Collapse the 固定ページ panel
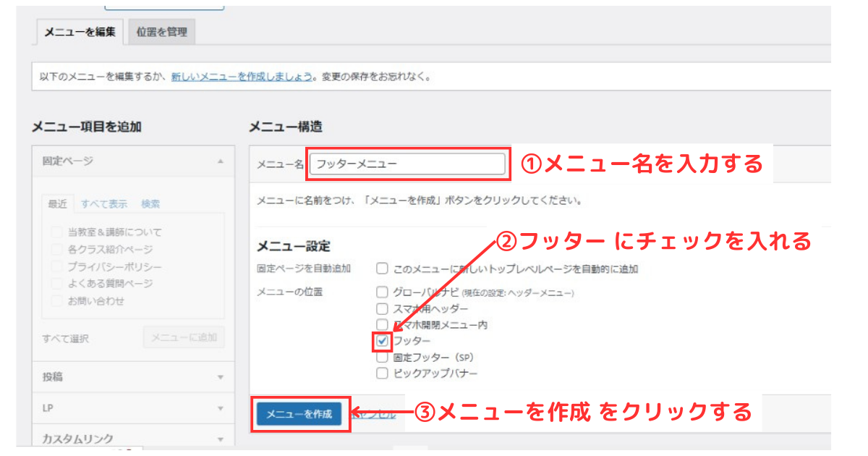Screen dimensions: 868x456 pyautogui.click(x=221, y=161)
